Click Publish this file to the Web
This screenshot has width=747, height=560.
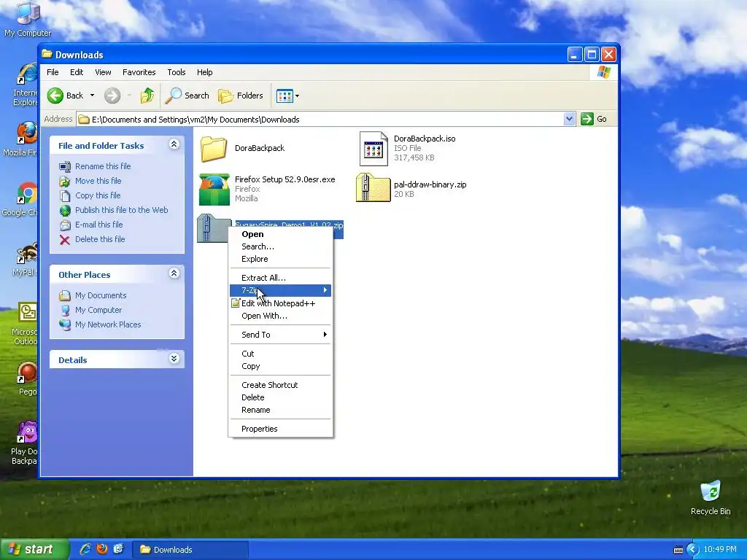coord(122,210)
